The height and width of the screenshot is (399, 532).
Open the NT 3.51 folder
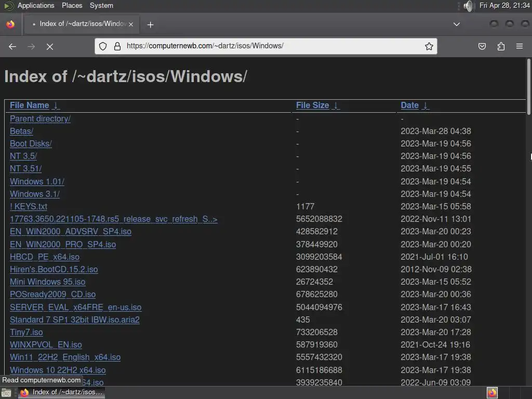[x=25, y=169]
